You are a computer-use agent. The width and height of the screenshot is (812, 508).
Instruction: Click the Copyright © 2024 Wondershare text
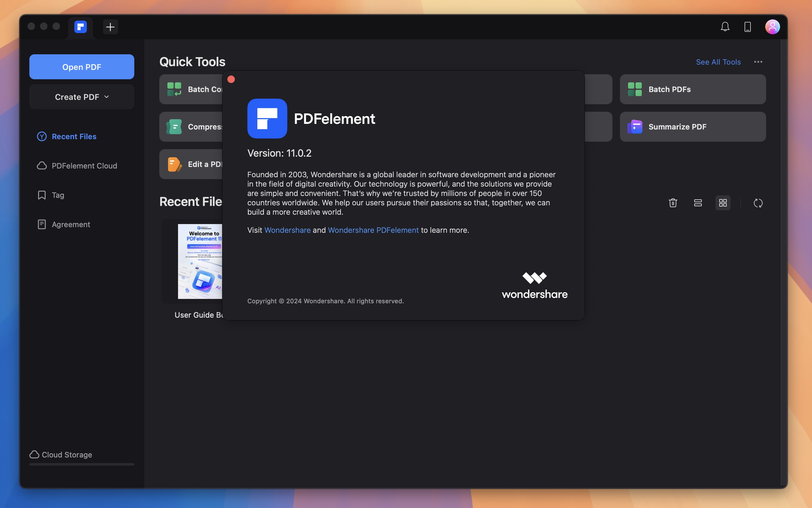click(x=325, y=301)
